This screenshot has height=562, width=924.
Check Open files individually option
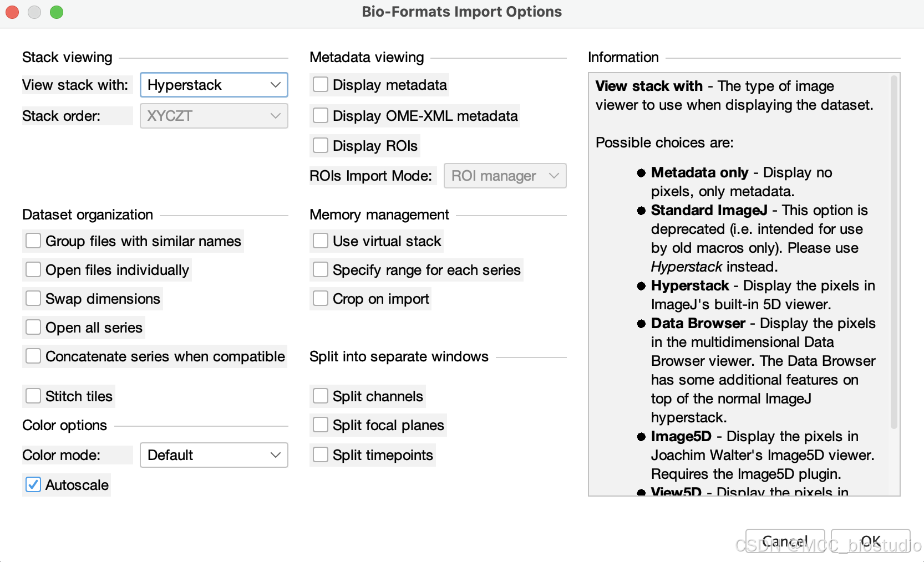click(x=33, y=270)
